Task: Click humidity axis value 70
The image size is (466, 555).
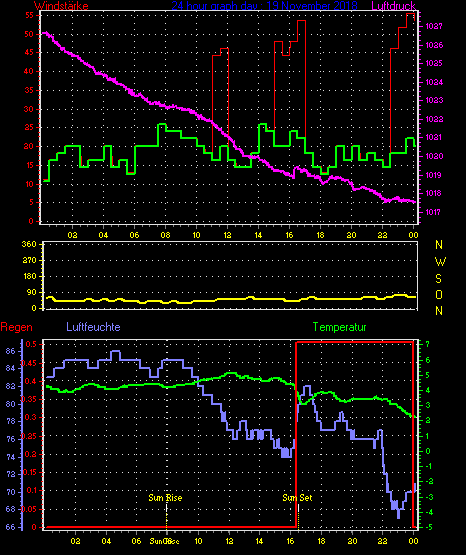Action: 11,492
